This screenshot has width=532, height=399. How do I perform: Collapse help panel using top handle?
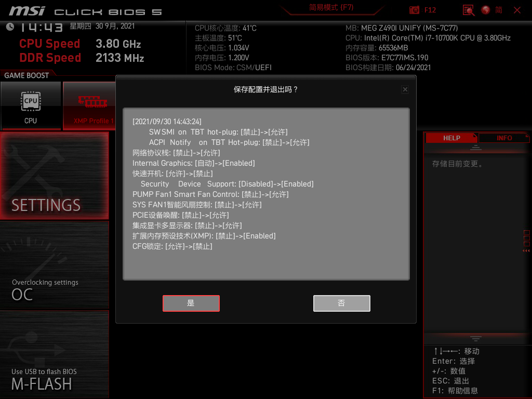click(476, 148)
